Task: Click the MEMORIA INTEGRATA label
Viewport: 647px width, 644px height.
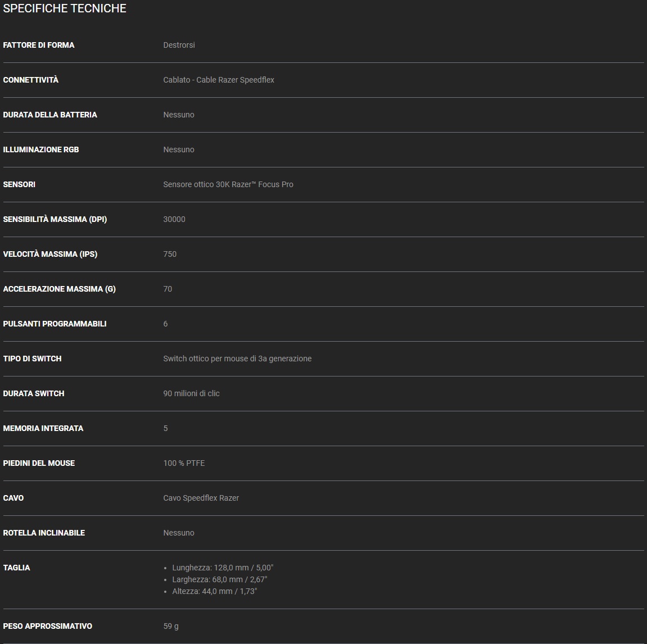Action: coord(43,428)
